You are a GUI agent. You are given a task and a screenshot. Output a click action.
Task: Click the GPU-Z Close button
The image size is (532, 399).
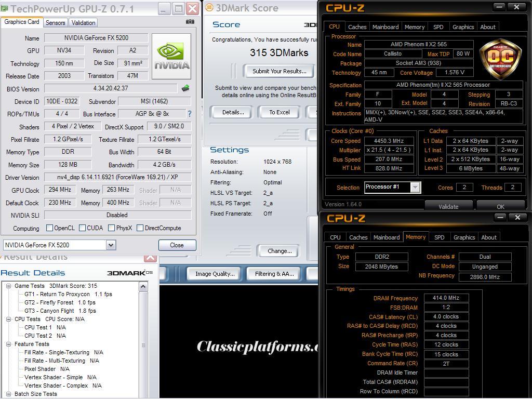click(x=177, y=245)
